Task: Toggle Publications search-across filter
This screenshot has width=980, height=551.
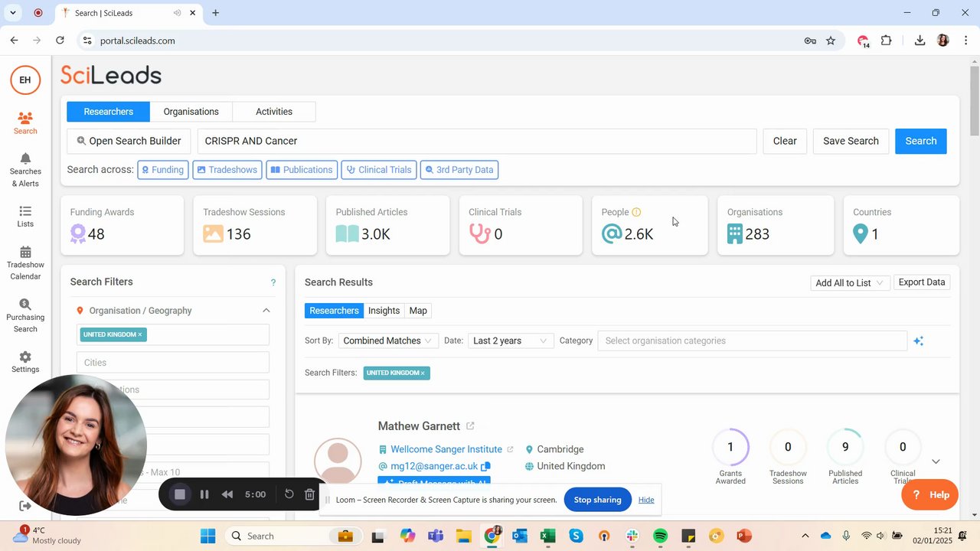Action: click(302, 170)
